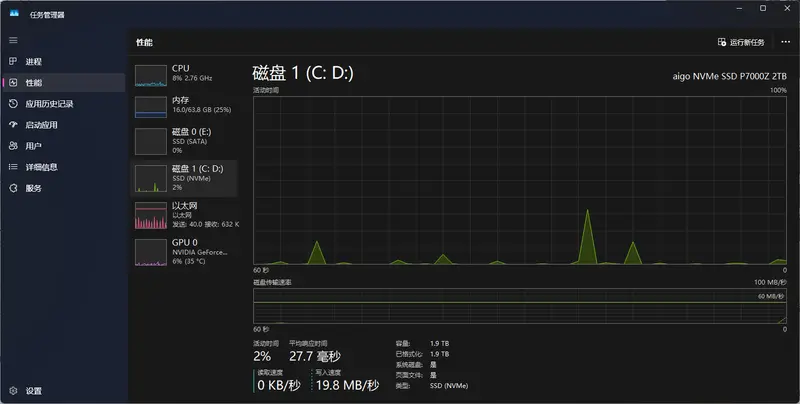Click the 8% 2.76 GHz CPU reading

pos(192,78)
